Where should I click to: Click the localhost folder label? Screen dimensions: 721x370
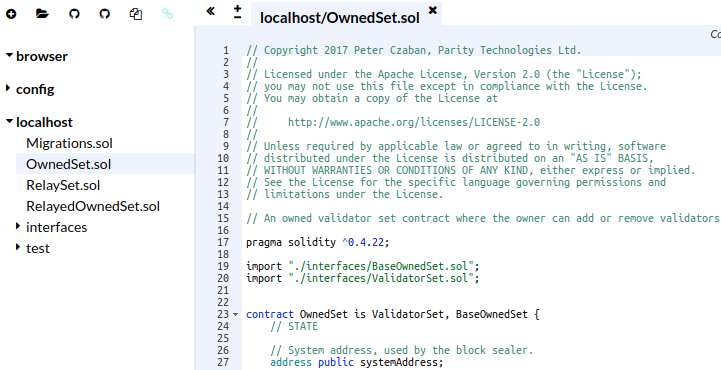point(44,122)
